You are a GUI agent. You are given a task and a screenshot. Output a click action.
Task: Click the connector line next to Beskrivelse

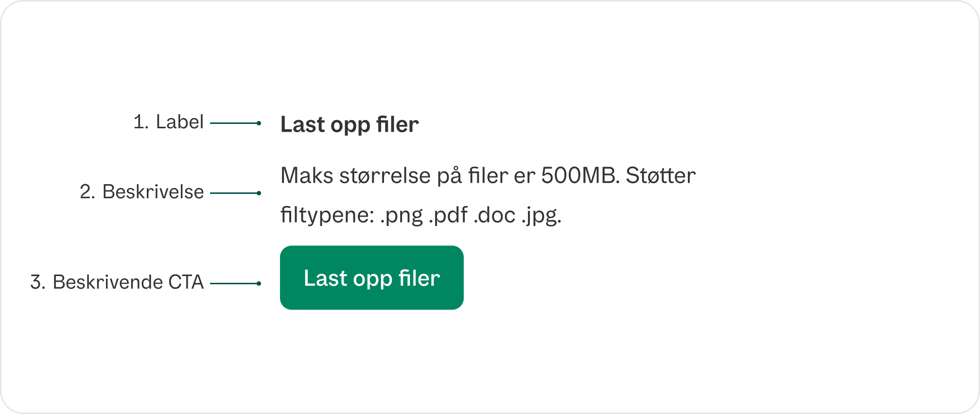point(233,192)
